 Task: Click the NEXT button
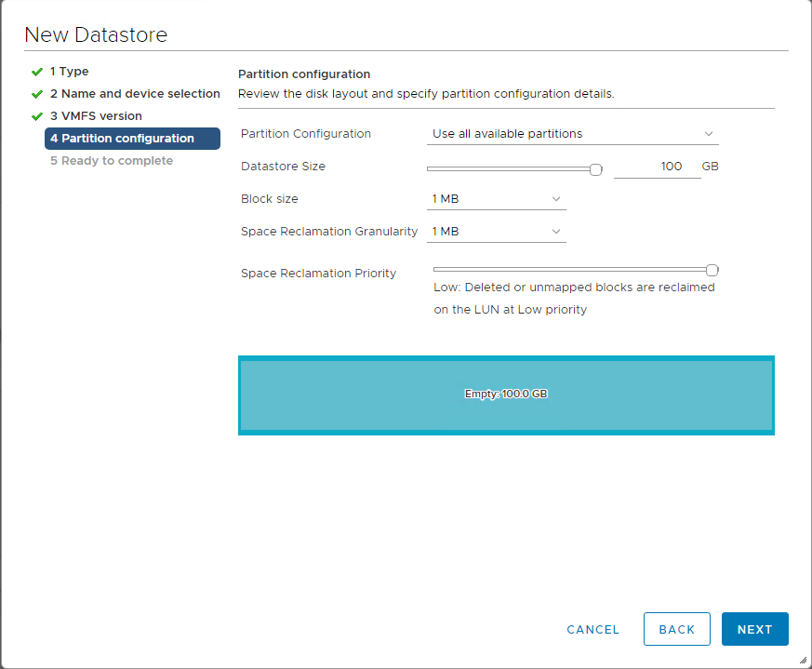click(x=755, y=629)
